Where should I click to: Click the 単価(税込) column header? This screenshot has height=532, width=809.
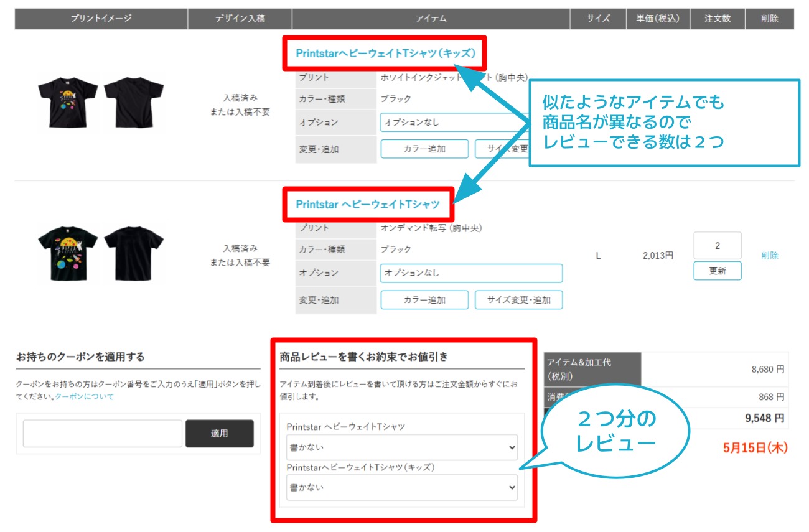tap(658, 19)
